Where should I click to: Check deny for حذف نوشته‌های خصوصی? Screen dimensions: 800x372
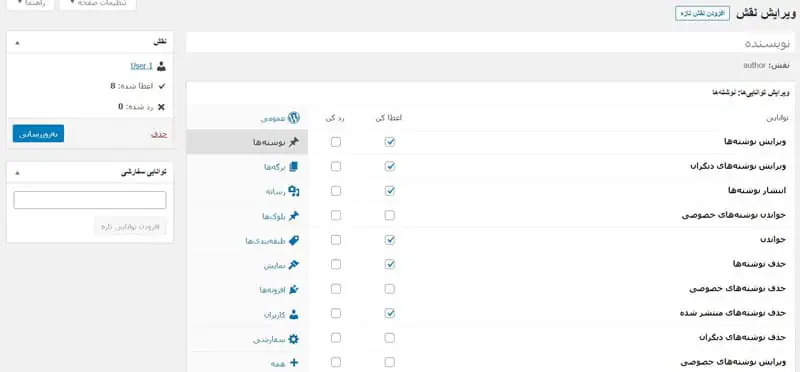(336, 289)
